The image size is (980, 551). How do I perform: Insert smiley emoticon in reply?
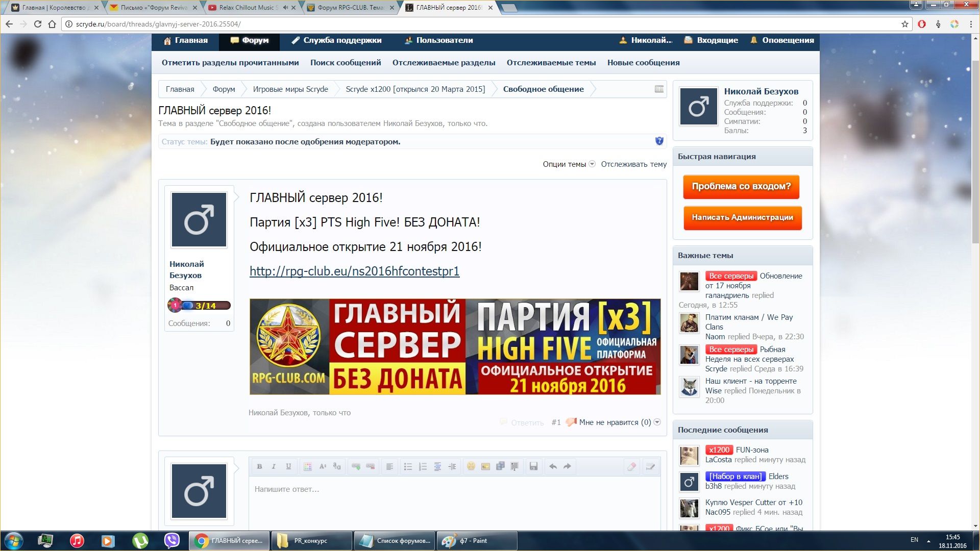(x=471, y=466)
